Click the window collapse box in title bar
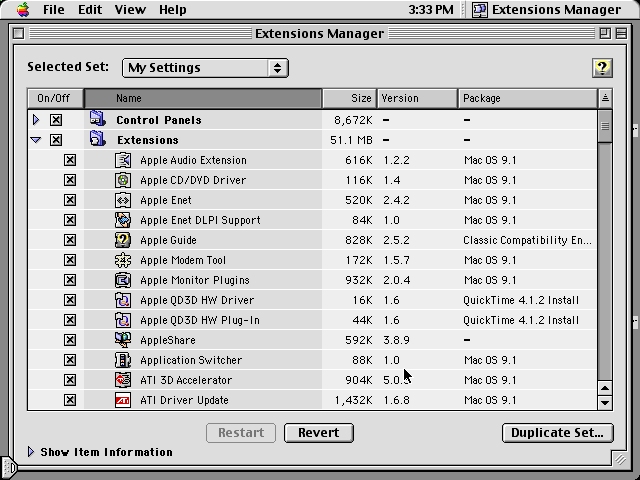Viewport: 640px width, 480px height. [x=621, y=33]
